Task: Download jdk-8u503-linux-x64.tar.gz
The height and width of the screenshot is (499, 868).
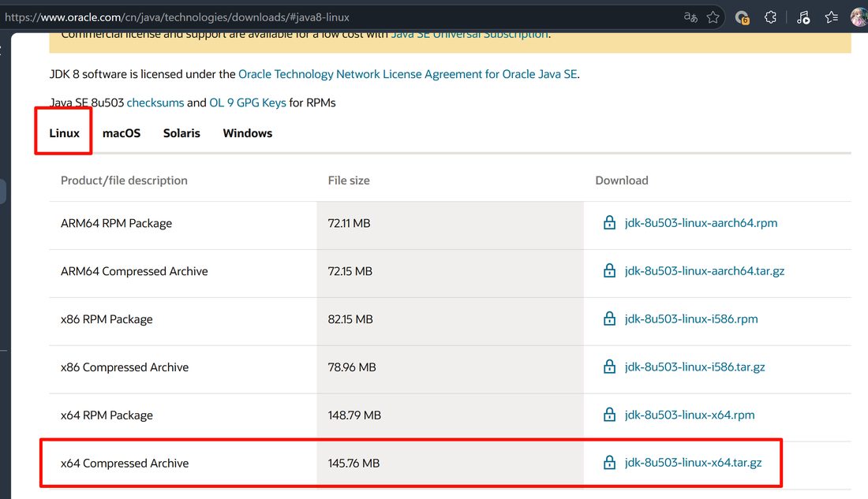Action: [693, 463]
